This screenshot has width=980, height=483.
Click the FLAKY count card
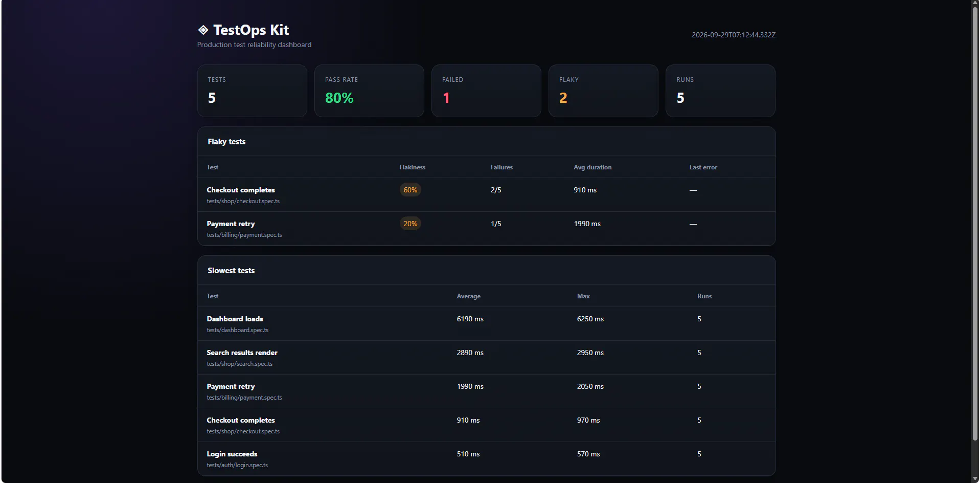[x=603, y=91]
